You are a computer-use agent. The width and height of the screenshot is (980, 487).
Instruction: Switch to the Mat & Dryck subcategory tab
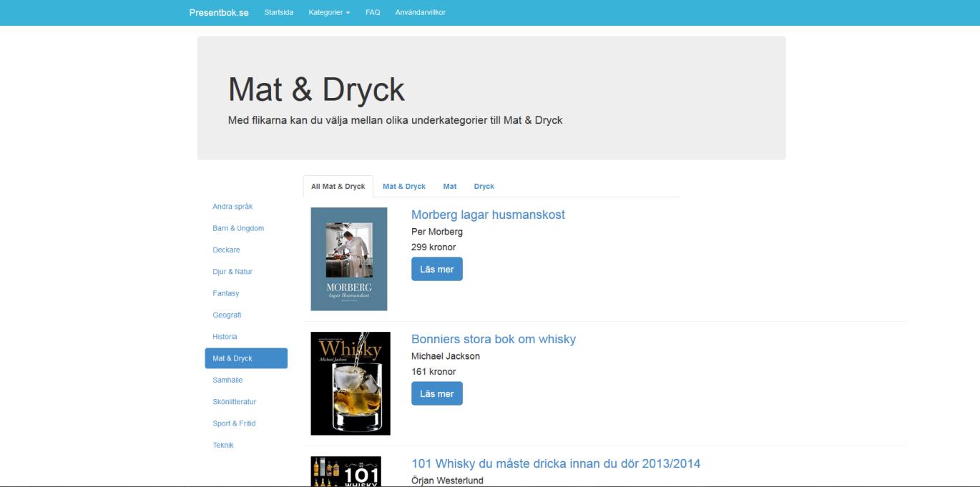point(404,187)
